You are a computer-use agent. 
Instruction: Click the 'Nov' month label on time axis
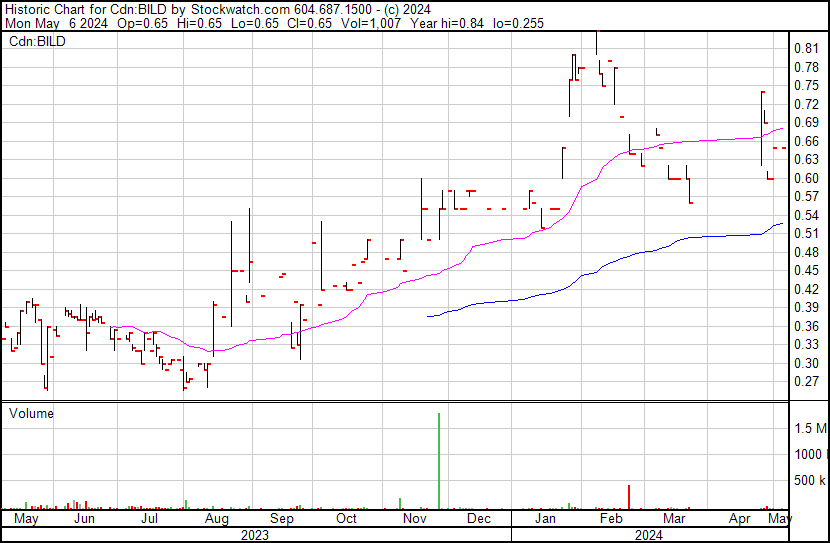(414, 519)
